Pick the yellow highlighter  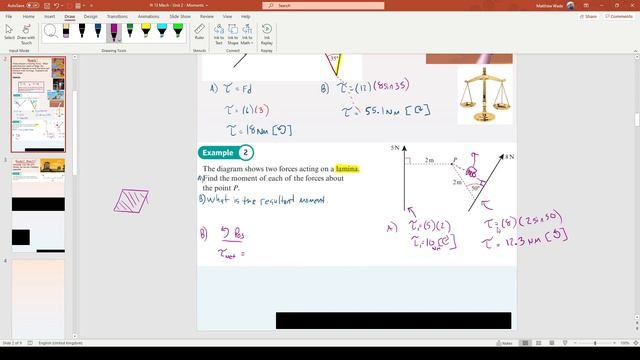146,31
